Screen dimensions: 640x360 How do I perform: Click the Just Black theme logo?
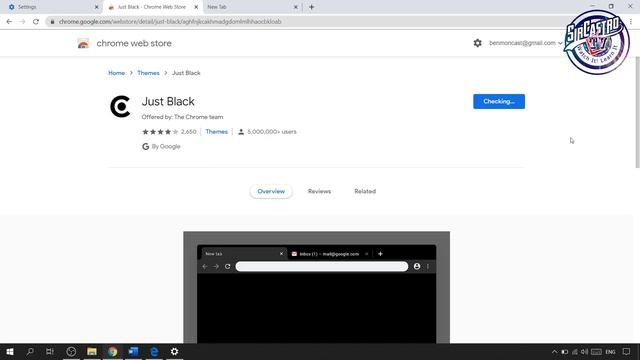tap(120, 107)
